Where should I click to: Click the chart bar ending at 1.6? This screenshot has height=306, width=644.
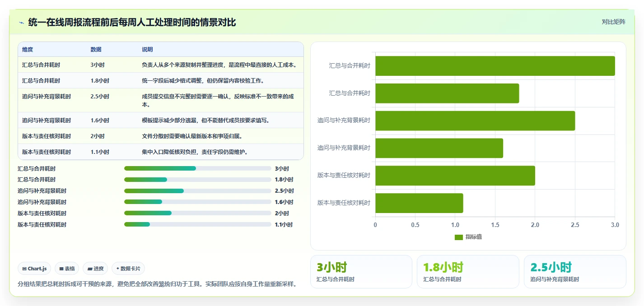(x=439, y=148)
